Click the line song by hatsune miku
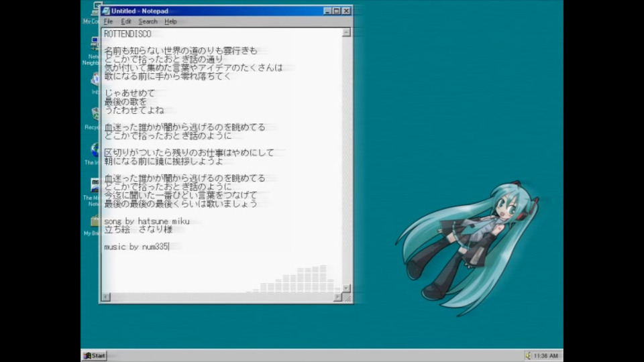The width and height of the screenshot is (644, 362). click(x=147, y=221)
